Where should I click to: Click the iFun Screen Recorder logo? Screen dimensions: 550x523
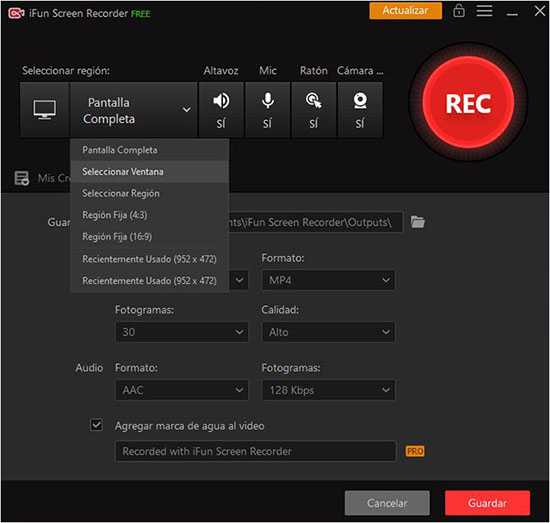[x=16, y=13]
